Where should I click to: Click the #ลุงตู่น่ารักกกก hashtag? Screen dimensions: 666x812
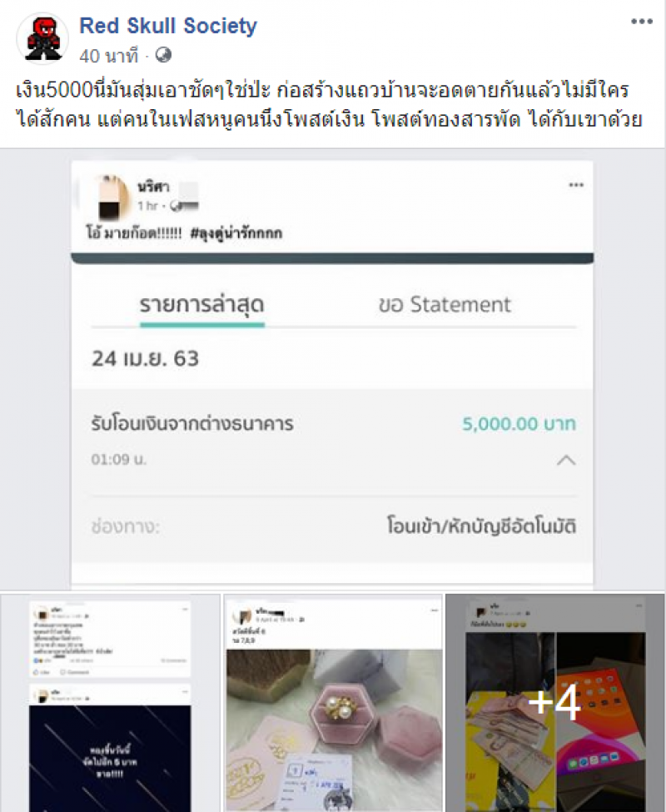pyautogui.click(x=236, y=233)
